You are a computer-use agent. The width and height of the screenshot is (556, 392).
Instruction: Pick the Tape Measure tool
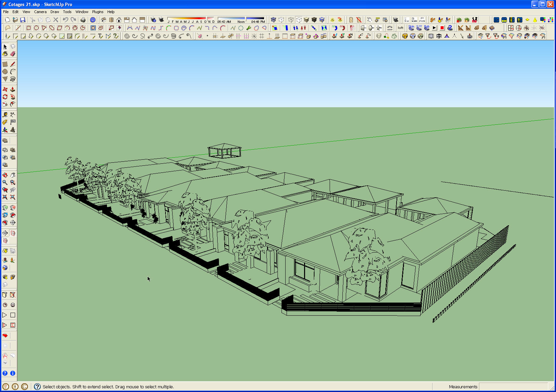coord(5,115)
